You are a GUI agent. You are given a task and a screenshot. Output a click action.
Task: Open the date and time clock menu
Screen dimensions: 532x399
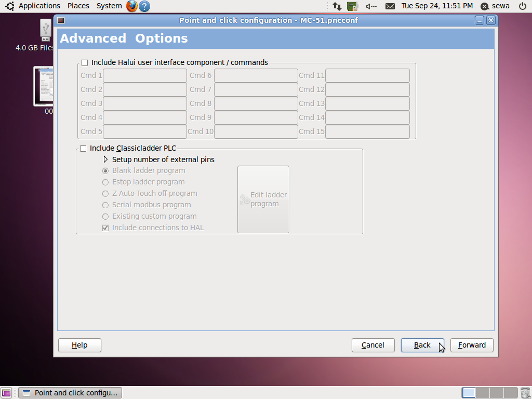(x=437, y=6)
